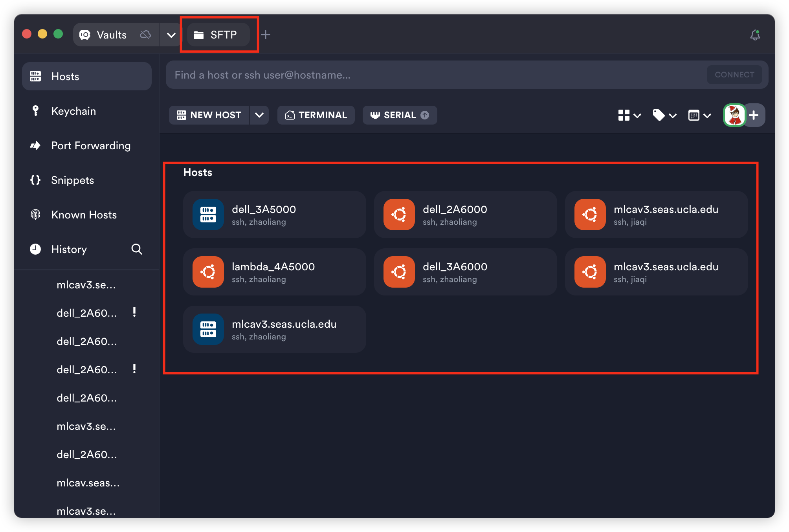Open new tab with plus icon
The width and height of the screenshot is (789, 532).
tap(266, 35)
